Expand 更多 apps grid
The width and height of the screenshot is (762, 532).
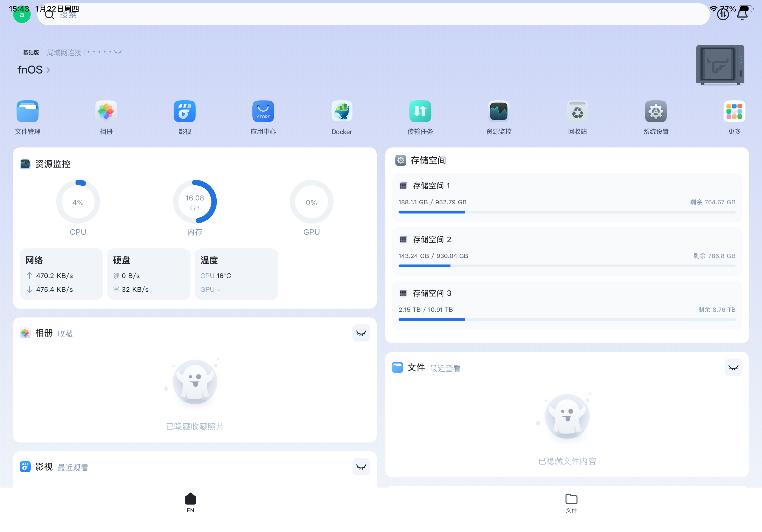[x=734, y=112]
